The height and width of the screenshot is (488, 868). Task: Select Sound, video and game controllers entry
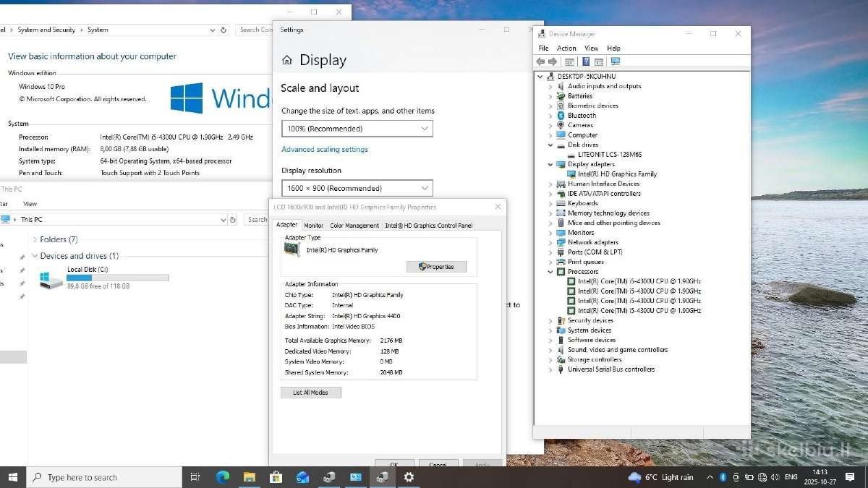[617, 350]
